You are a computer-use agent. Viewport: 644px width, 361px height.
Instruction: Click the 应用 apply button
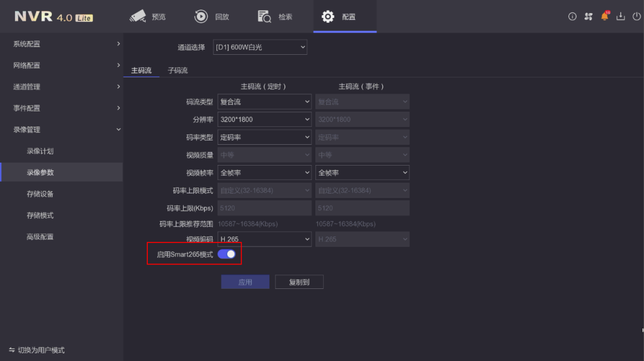pyautogui.click(x=245, y=282)
